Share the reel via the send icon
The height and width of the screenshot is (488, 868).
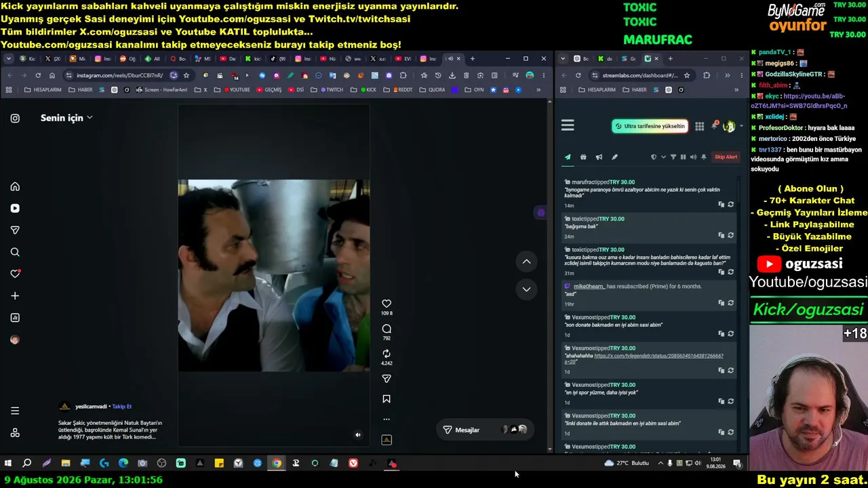(x=387, y=379)
